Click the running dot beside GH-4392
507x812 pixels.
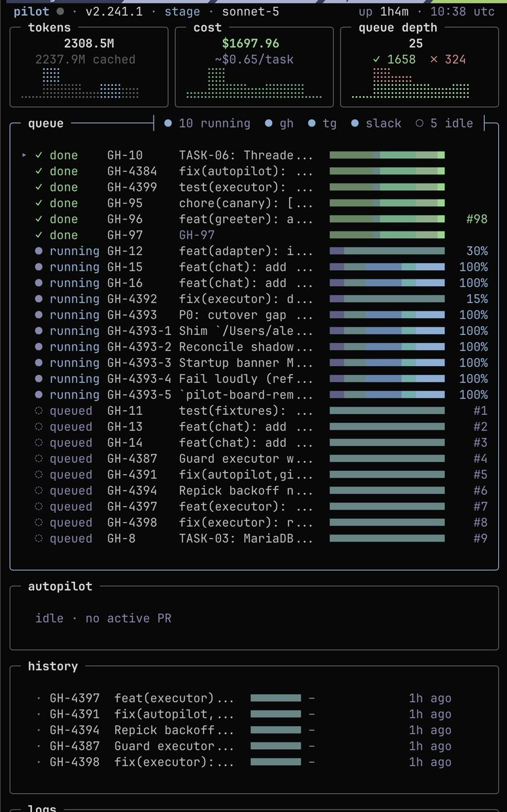tap(39, 299)
